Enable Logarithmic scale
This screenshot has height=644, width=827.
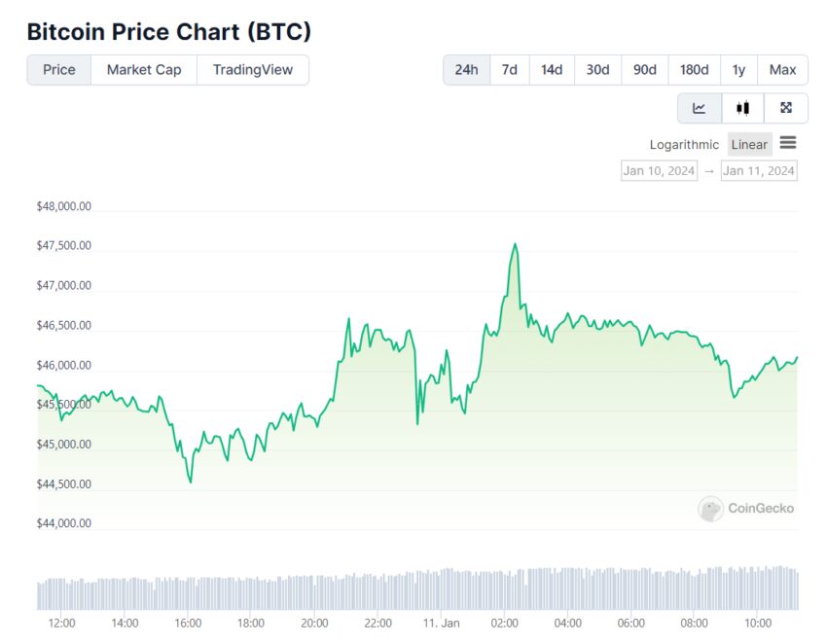pos(684,144)
